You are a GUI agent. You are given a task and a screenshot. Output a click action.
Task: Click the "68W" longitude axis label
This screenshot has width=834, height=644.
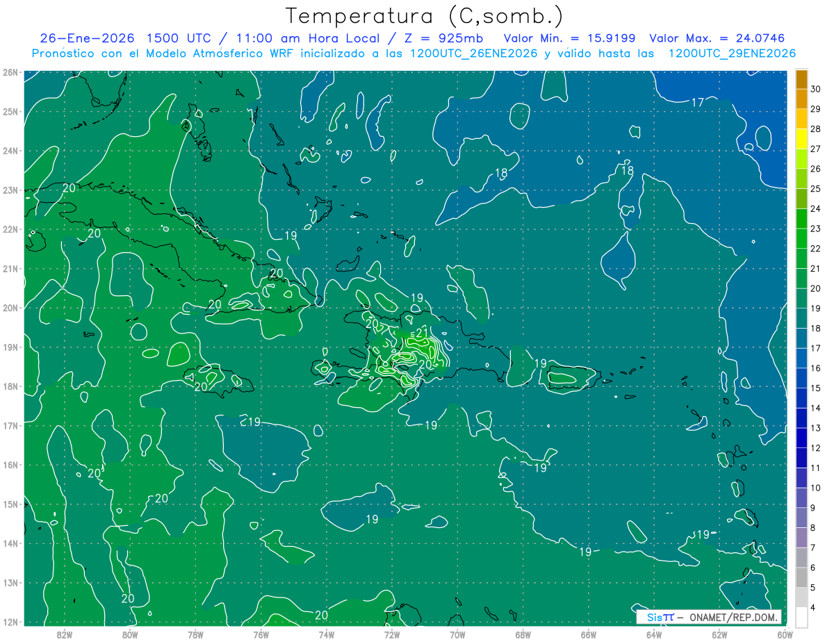[523, 634]
